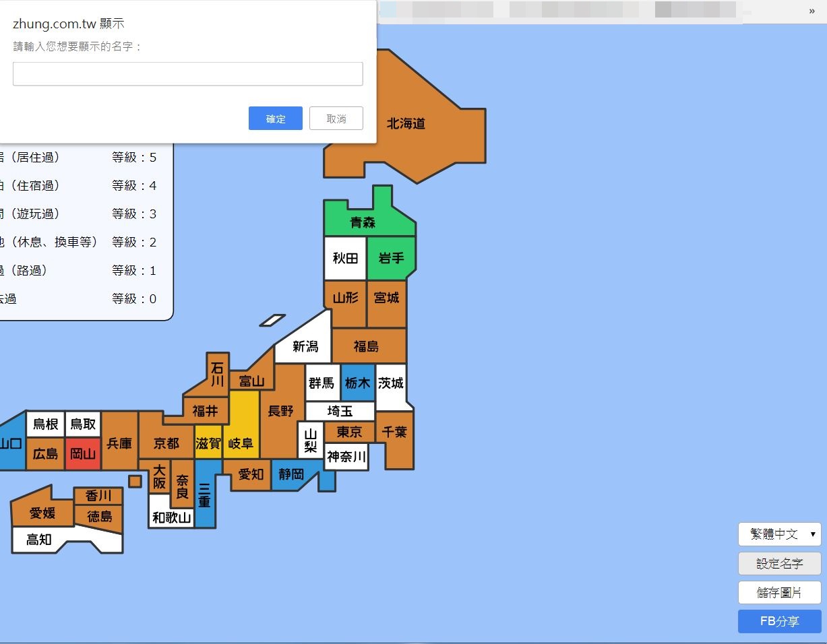827x644 pixels.
Task: Select 山形 prefecture on the map
Action: point(345,298)
